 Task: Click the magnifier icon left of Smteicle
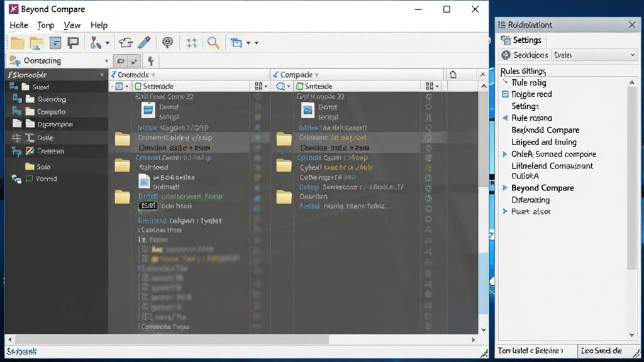point(280,86)
